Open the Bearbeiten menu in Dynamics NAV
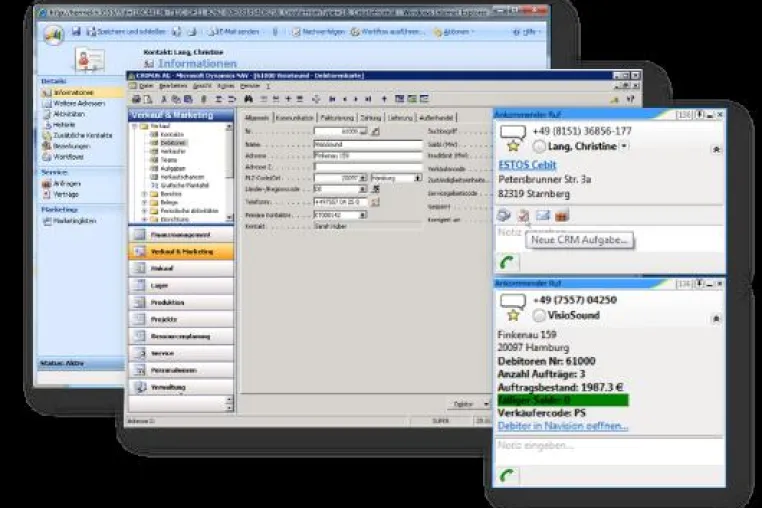Viewport: 762px width, 508px height. click(173, 86)
